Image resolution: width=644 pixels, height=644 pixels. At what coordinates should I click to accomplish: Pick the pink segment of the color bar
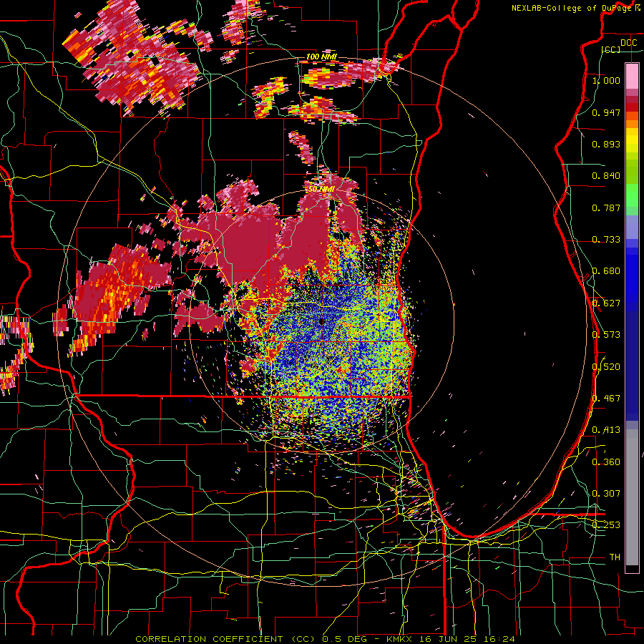click(632, 76)
